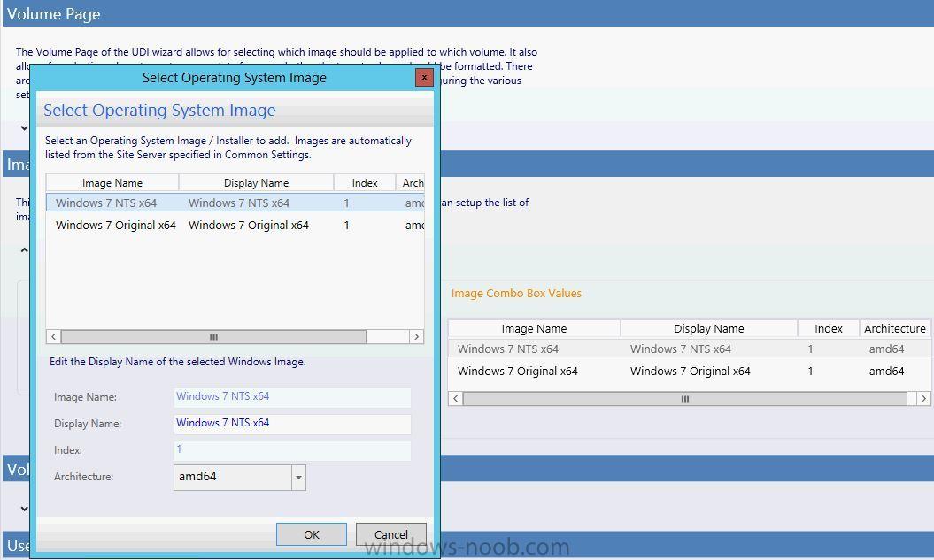Viewport: 934px width, 560px height.
Task: Close the Select Operating System Image dialog
Action: [x=424, y=77]
